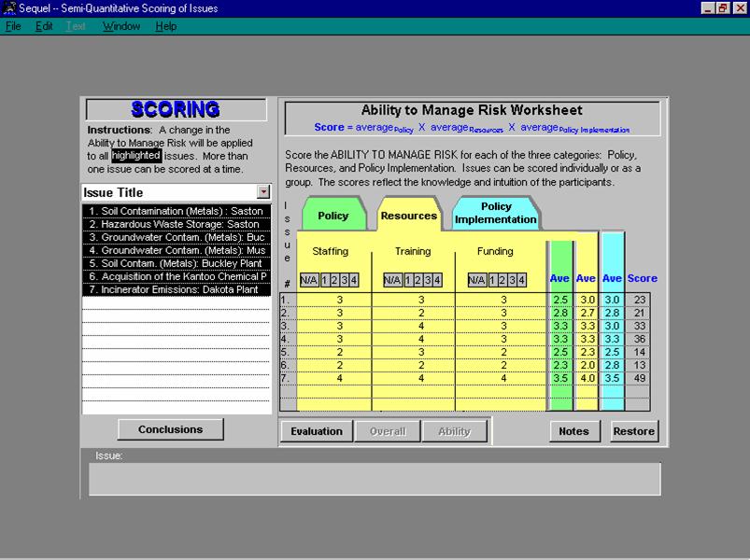Image resolution: width=750 pixels, height=560 pixels.
Task: Click the Conclusions button
Action: (x=170, y=429)
